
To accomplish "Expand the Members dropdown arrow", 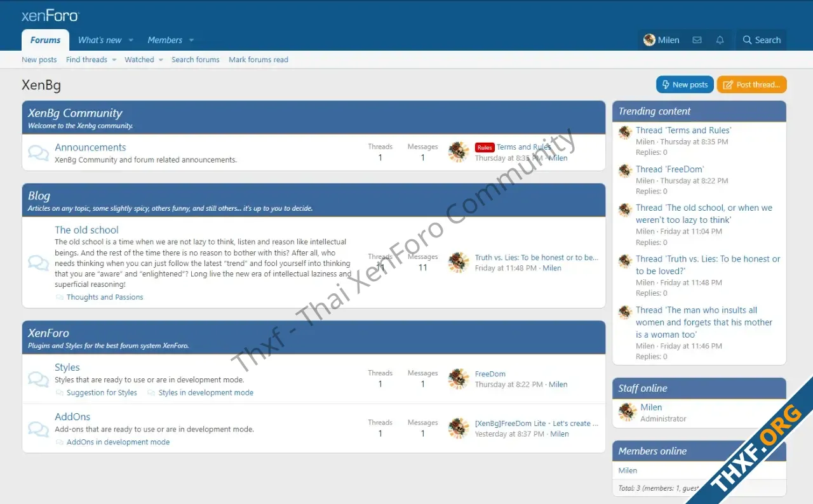I will pos(191,40).
